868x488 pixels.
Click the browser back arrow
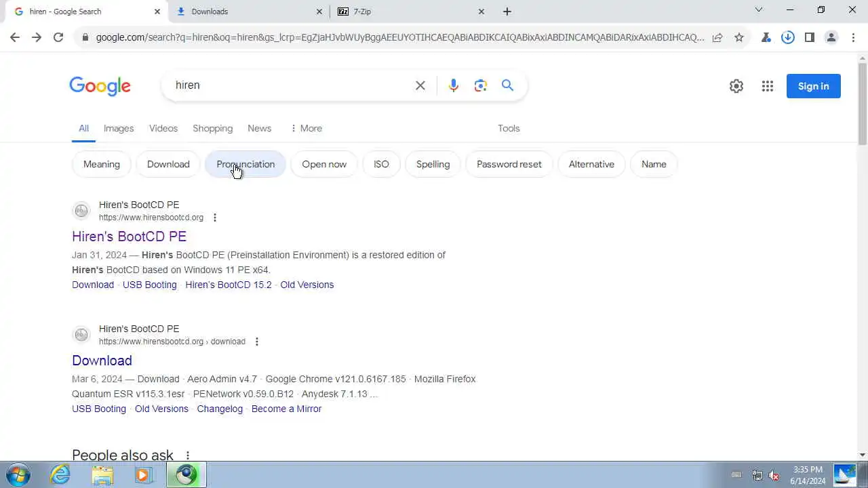click(15, 37)
